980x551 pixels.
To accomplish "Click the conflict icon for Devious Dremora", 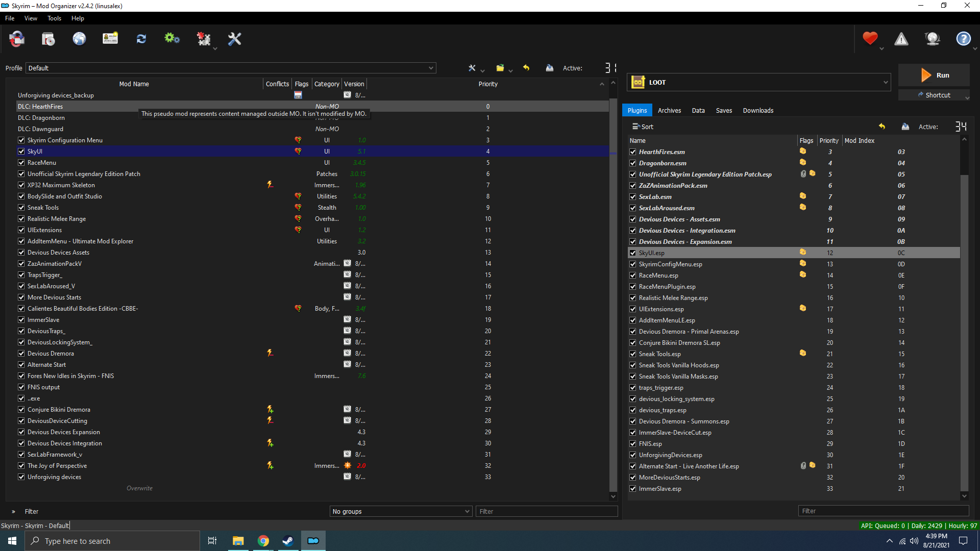I will 270,353.
